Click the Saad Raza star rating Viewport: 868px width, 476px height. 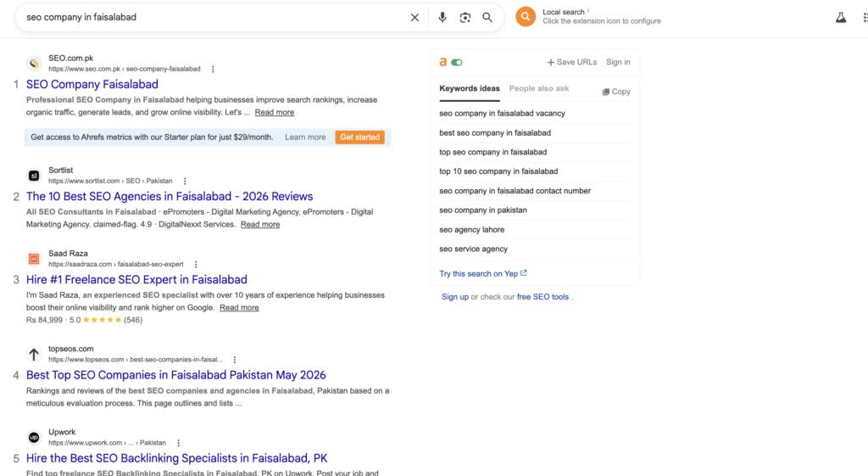coord(102,320)
